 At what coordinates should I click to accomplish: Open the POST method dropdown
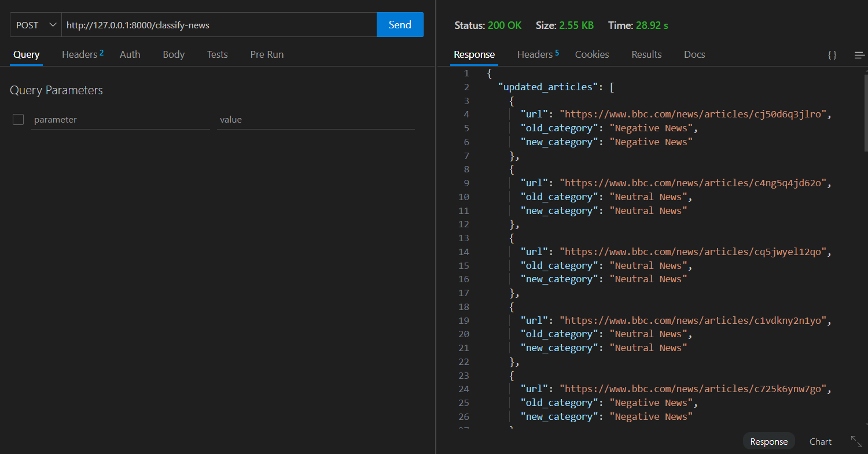36,25
